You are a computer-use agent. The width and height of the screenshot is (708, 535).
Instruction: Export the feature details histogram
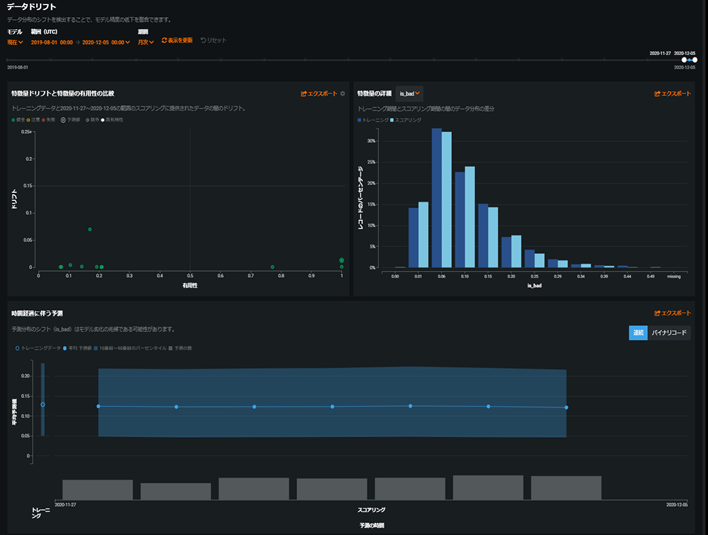[672, 93]
